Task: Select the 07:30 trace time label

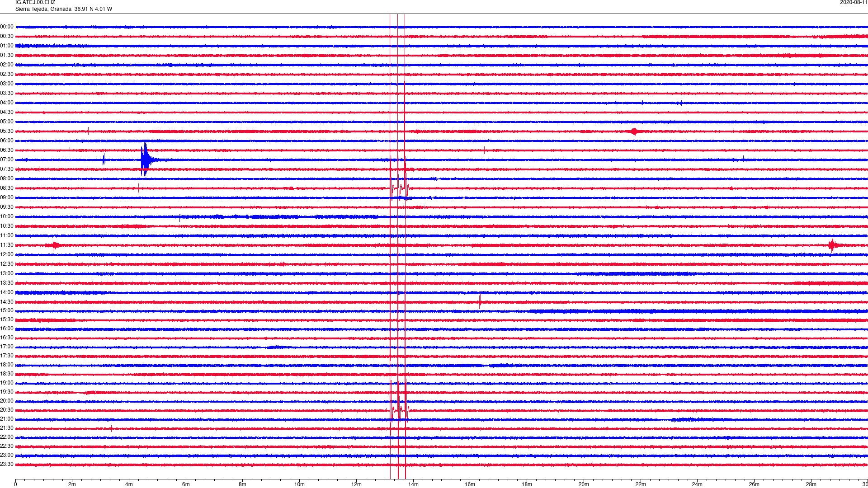Action: click(x=7, y=169)
